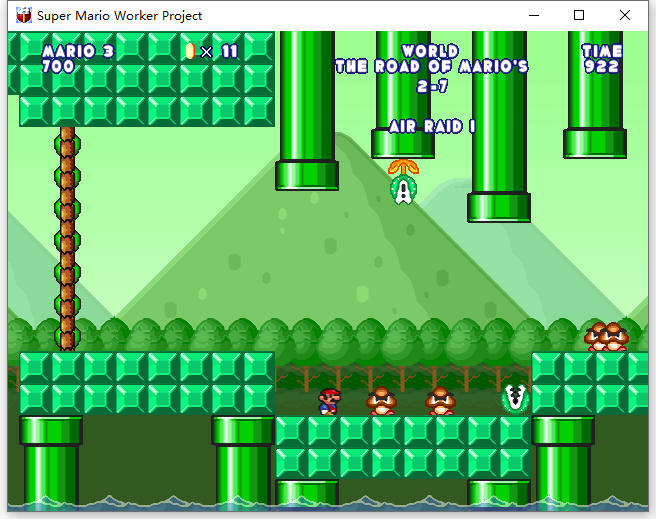Click the 'WORLD' heading text
This screenshot has height=519, width=656.
(x=430, y=51)
